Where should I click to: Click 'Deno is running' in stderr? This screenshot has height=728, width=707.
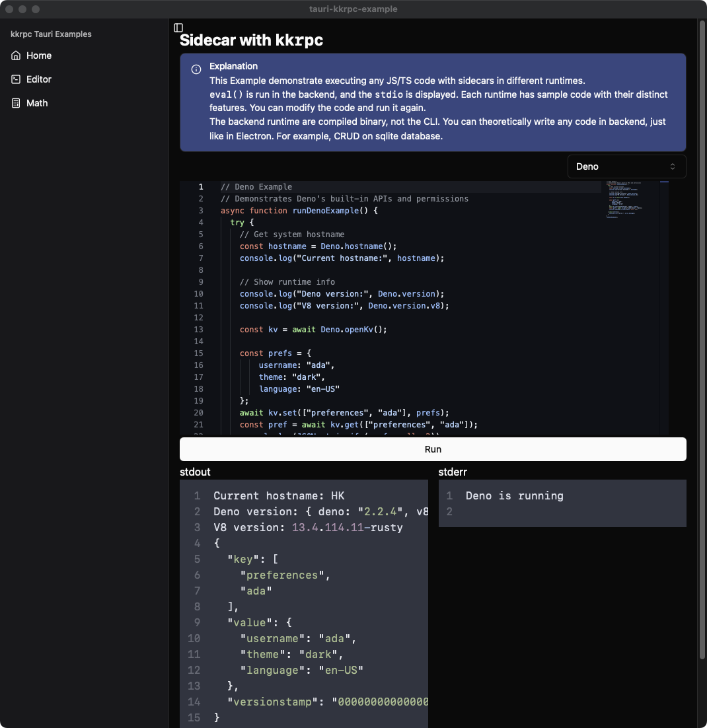(x=514, y=496)
